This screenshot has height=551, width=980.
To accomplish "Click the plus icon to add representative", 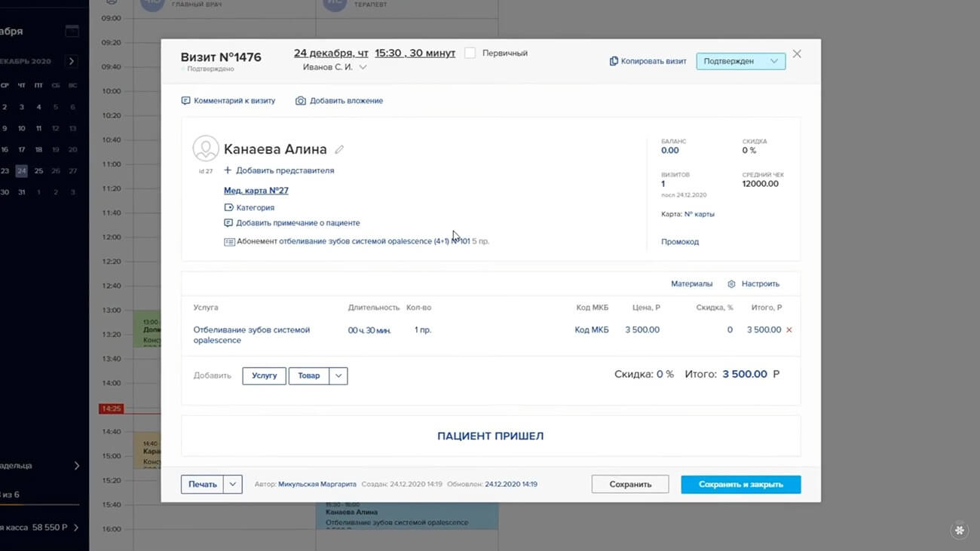I will [228, 170].
